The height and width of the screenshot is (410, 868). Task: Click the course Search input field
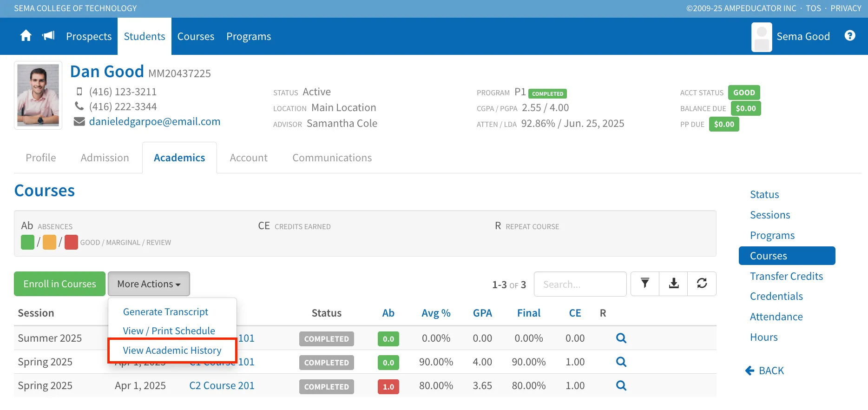coord(580,284)
